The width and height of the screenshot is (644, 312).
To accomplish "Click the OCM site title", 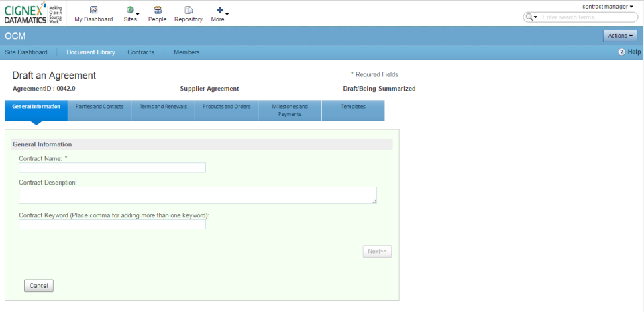I will click(15, 36).
